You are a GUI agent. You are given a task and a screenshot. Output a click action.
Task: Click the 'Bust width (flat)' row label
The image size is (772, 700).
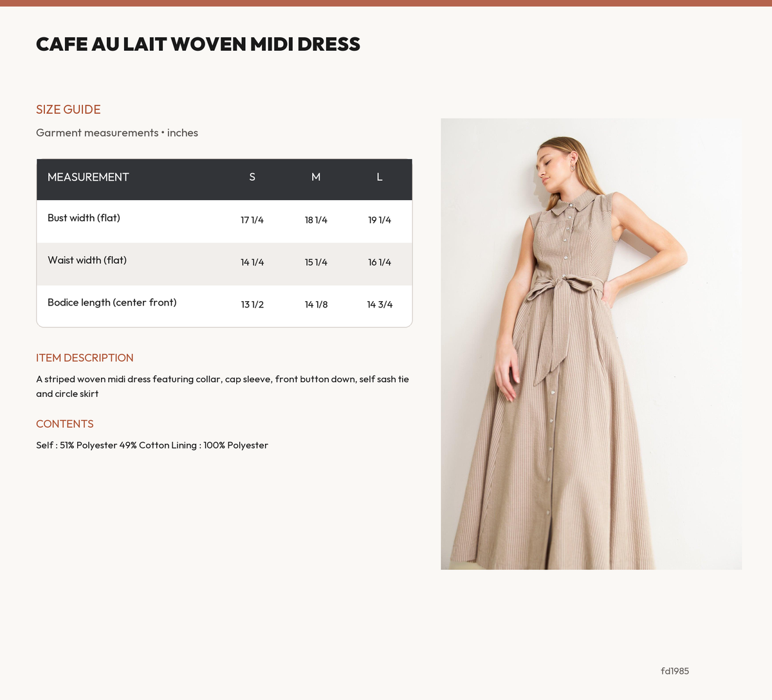(x=84, y=218)
